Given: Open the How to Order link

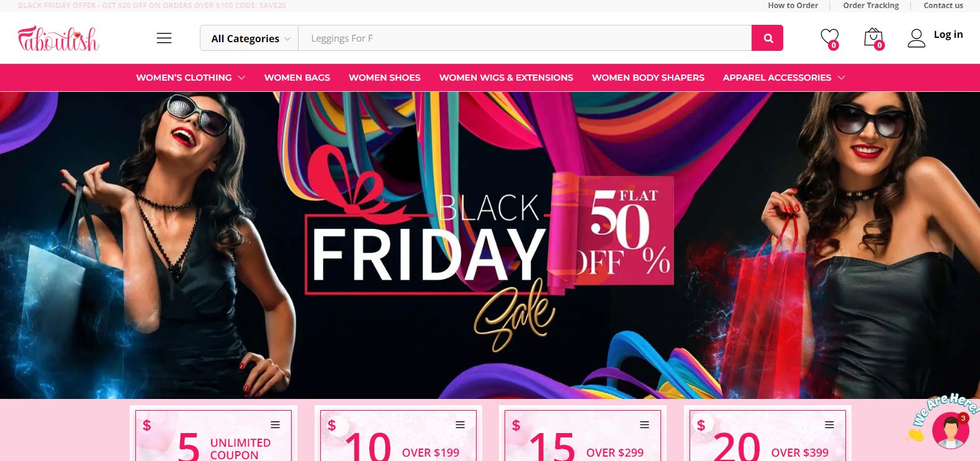Looking at the screenshot, I should pos(793,6).
